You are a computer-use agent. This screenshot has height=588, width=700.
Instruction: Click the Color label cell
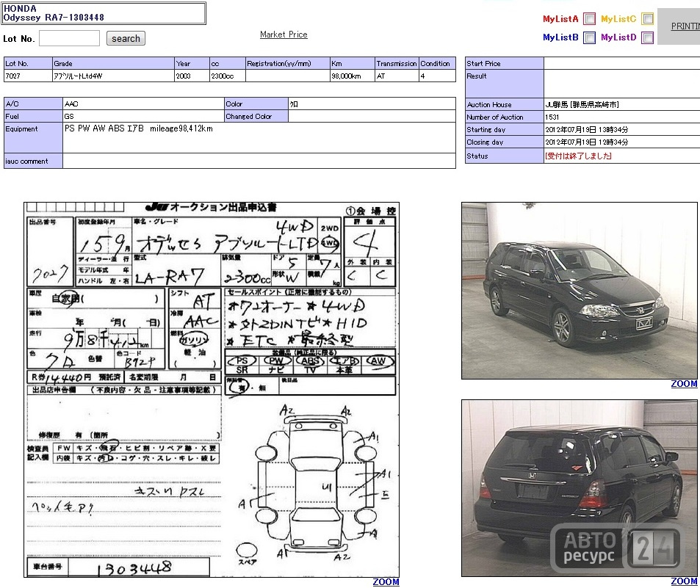click(x=256, y=104)
